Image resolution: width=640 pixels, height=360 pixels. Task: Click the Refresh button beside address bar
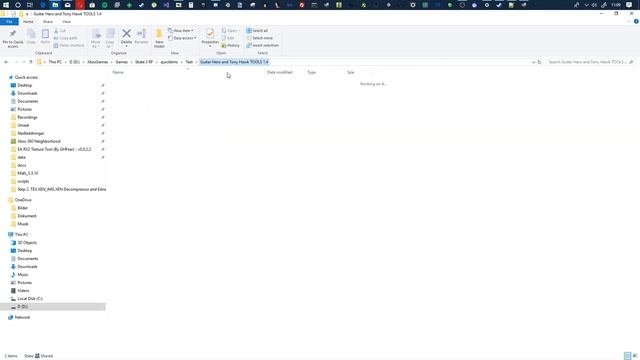tap(539, 62)
